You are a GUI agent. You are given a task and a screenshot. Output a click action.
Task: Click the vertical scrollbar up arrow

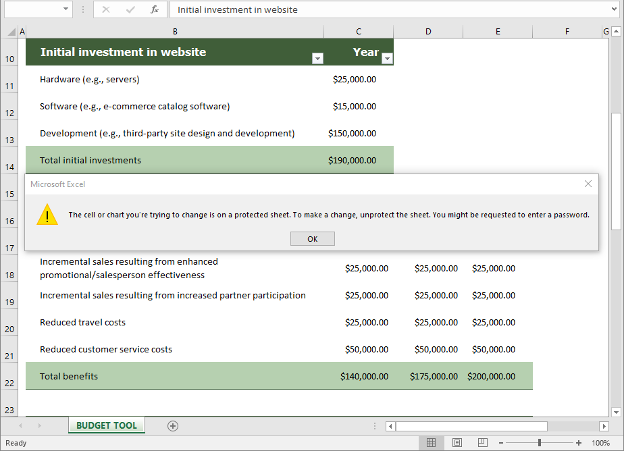pos(616,31)
